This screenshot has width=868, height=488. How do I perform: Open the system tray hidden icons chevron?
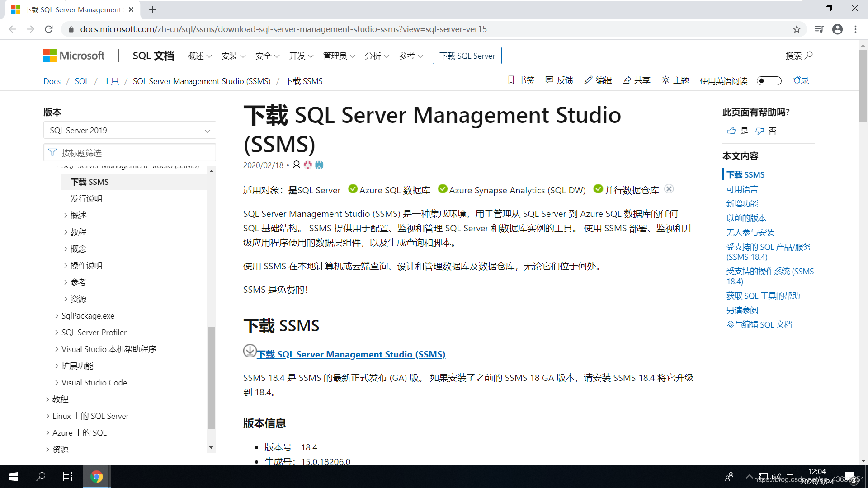pyautogui.click(x=749, y=477)
